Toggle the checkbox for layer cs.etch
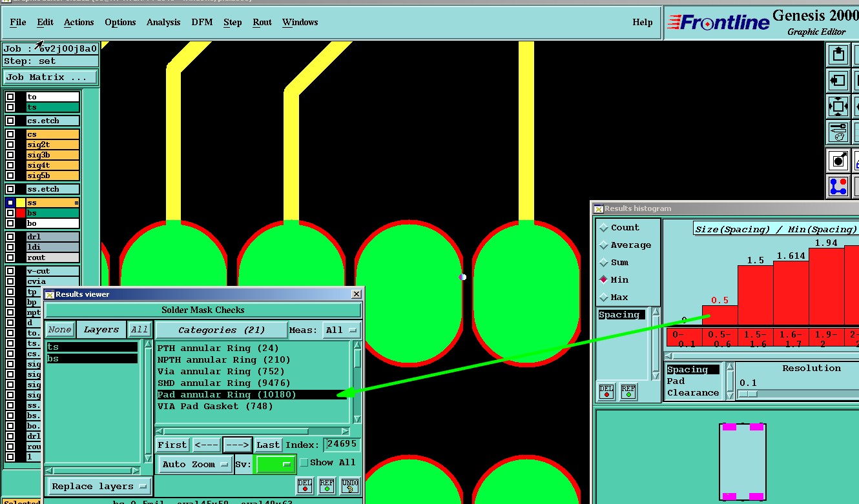 [x=10, y=121]
